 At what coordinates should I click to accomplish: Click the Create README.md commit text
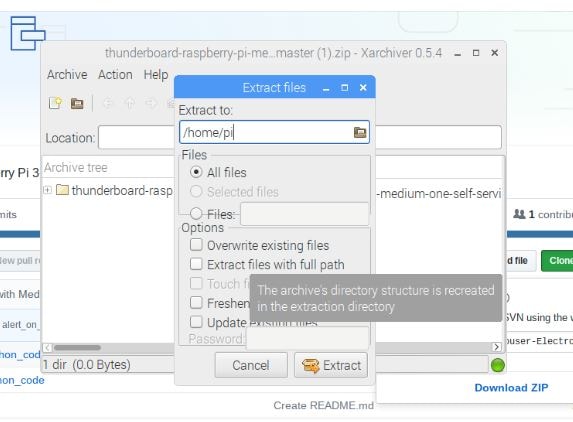[323, 406]
